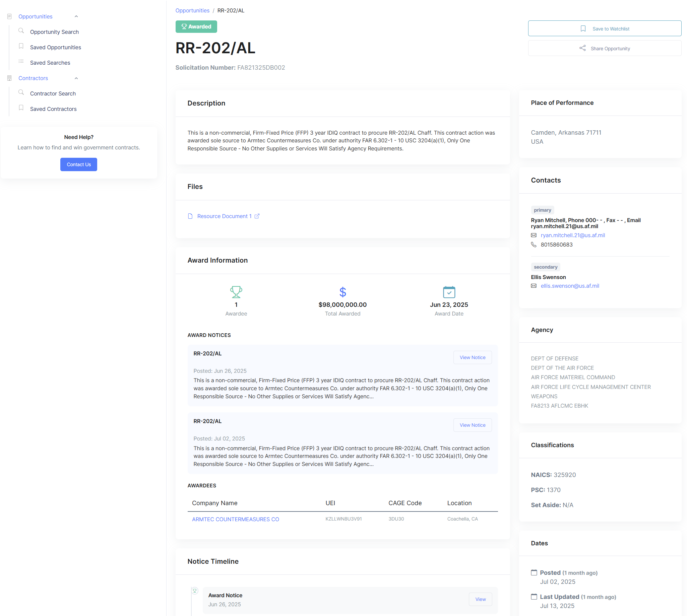The width and height of the screenshot is (687, 616).
Task: Open Opportunity Search from sidebar
Action: tap(55, 32)
